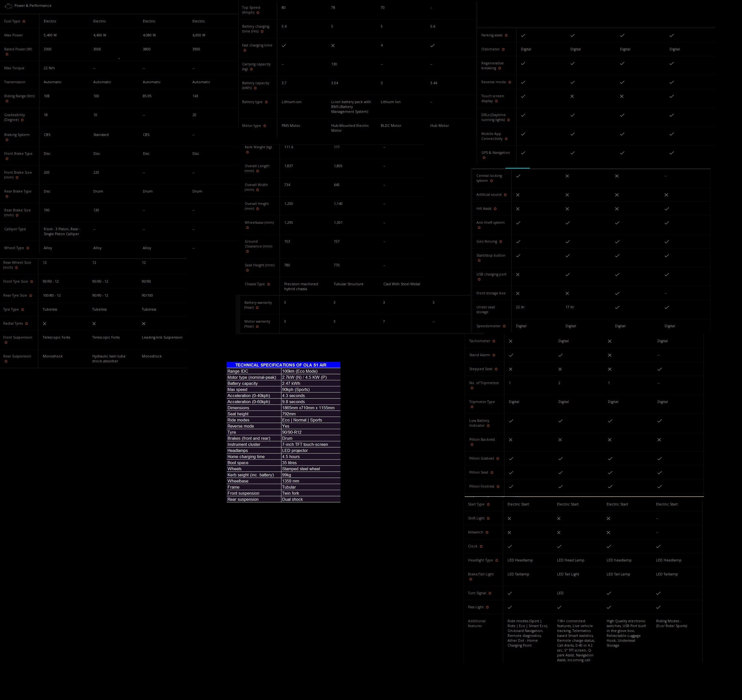Viewport: 742px width, 700px height.
Task: Show info for Stepped Seat
Action: 496,369
